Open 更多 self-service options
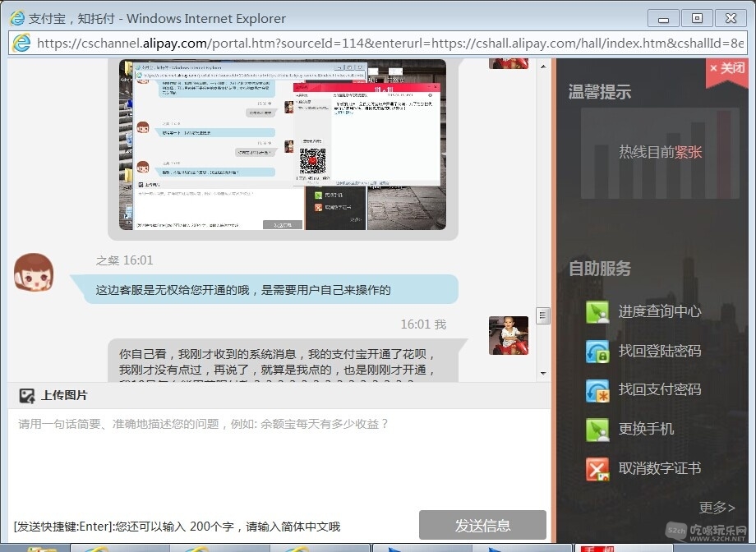 click(x=717, y=507)
